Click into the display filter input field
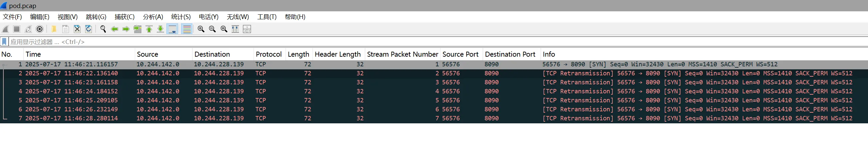Viewport: 868px width, 151px height. (270, 42)
